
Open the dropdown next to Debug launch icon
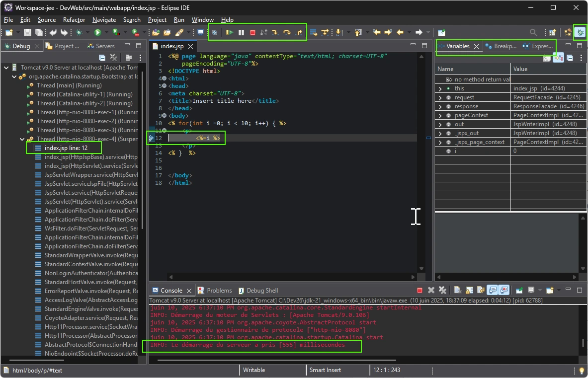click(x=87, y=33)
